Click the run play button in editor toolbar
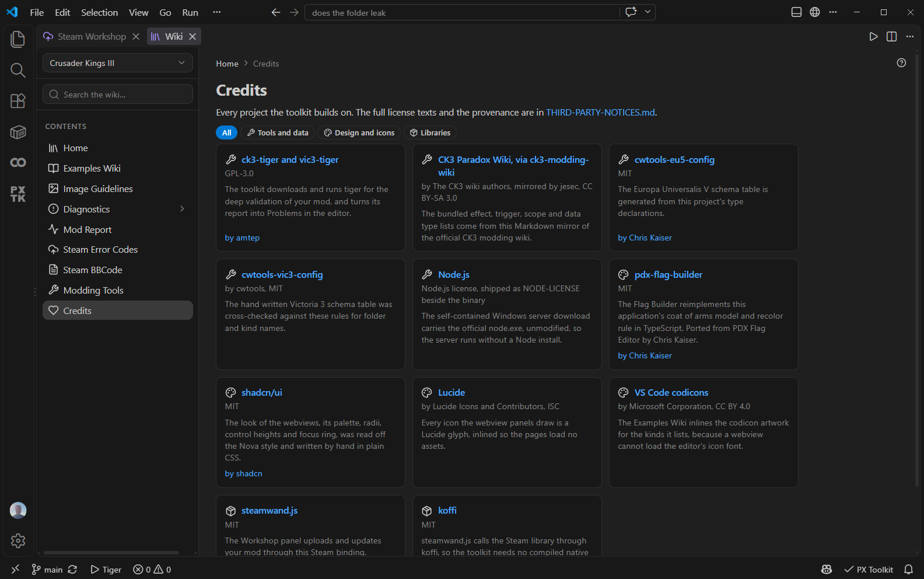924x579 pixels. pos(873,36)
